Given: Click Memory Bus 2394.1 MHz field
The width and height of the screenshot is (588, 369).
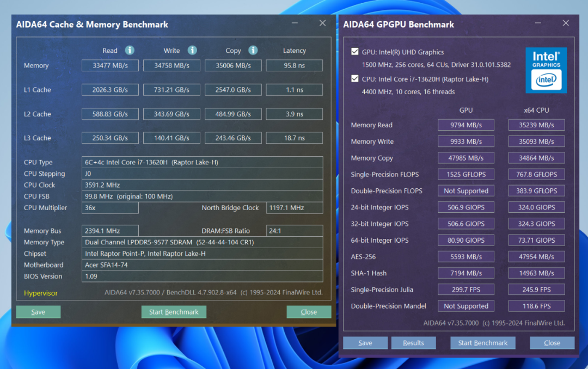Looking at the screenshot, I should coord(110,231).
